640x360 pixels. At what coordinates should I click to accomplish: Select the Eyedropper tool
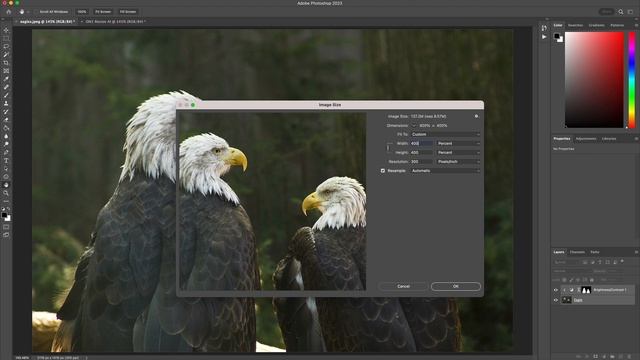pyautogui.click(x=6, y=79)
